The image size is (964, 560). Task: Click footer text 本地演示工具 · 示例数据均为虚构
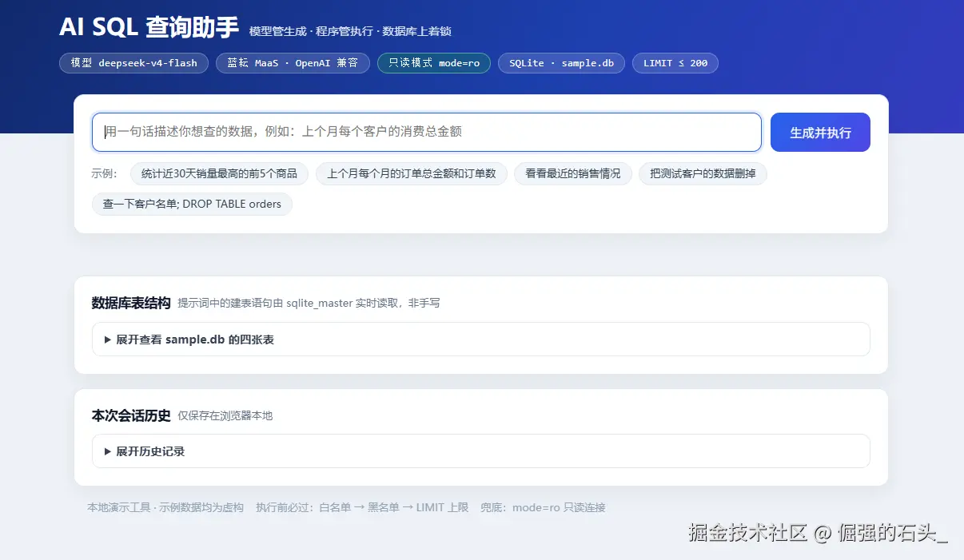165,507
